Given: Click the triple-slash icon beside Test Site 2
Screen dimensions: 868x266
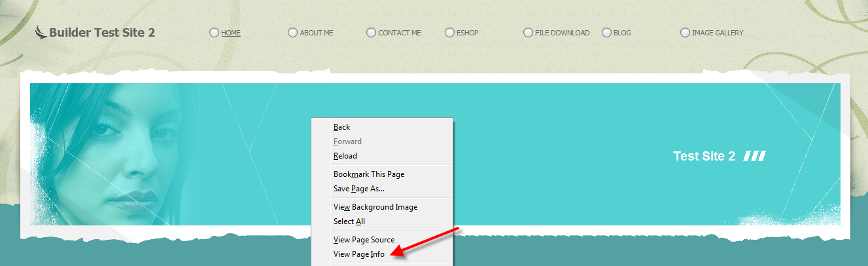Looking at the screenshot, I should (x=754, y=156).
